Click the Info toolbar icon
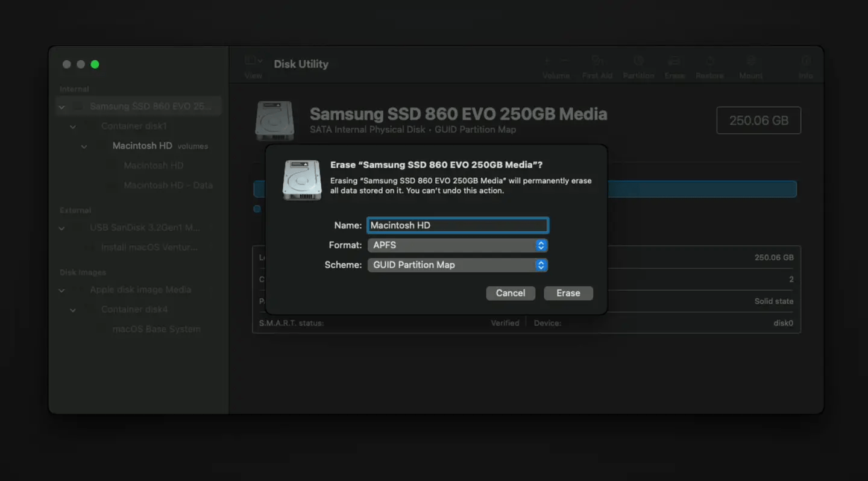Screen dimensions: 868x481 [806, 61]
